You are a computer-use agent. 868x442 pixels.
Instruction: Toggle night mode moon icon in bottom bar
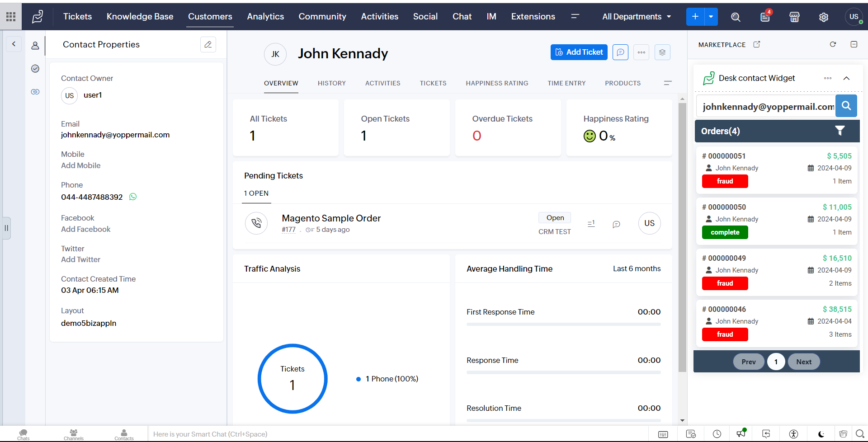pos(821,434)
